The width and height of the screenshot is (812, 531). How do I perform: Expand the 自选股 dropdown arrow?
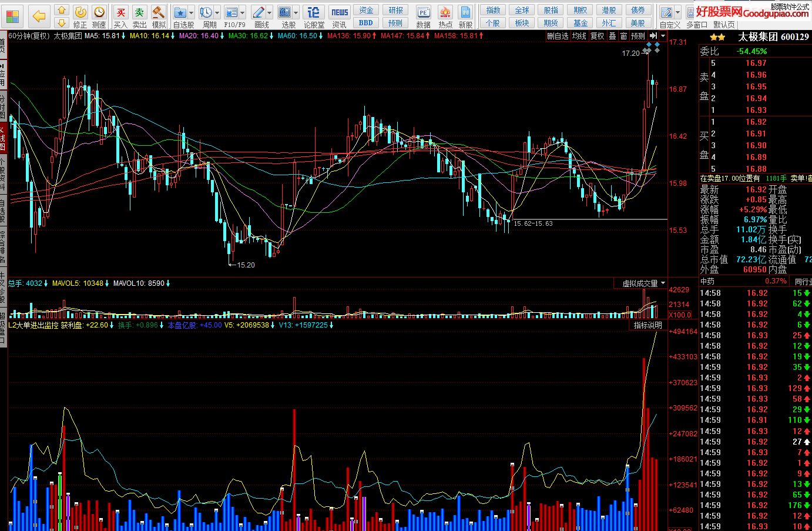(x=192, y=12)
